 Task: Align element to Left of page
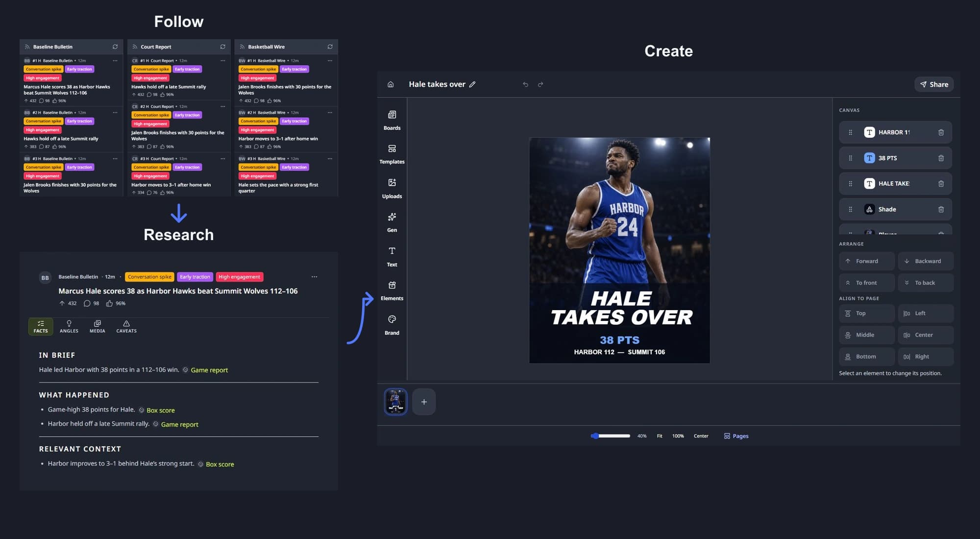click(x=926, y=313)
